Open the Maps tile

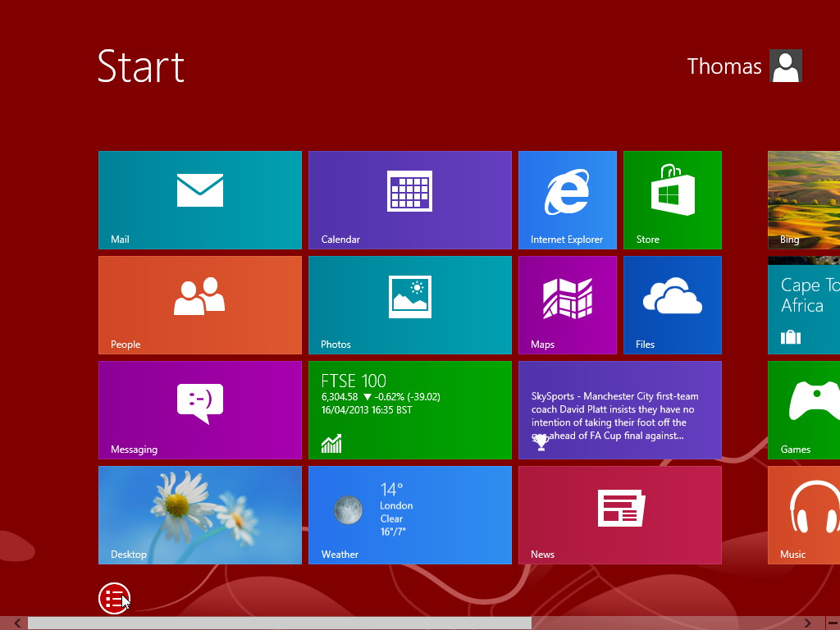(568, 305)
